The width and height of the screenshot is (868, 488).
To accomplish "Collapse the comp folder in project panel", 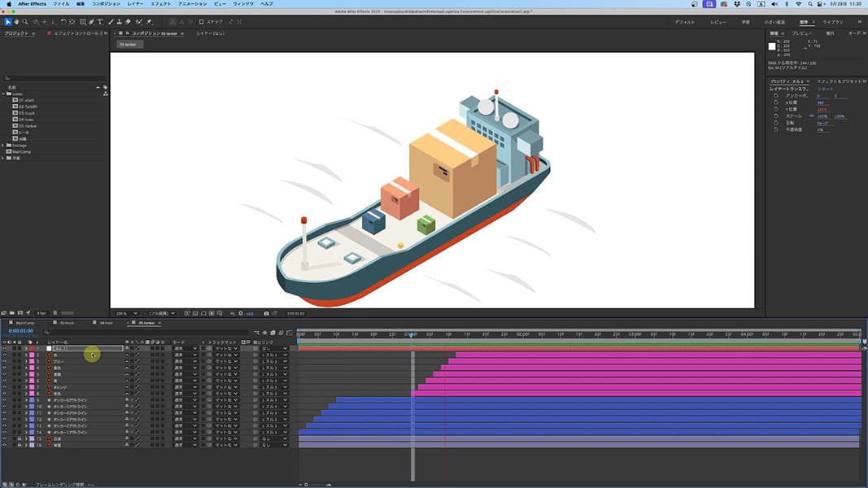I will (4, 94).
